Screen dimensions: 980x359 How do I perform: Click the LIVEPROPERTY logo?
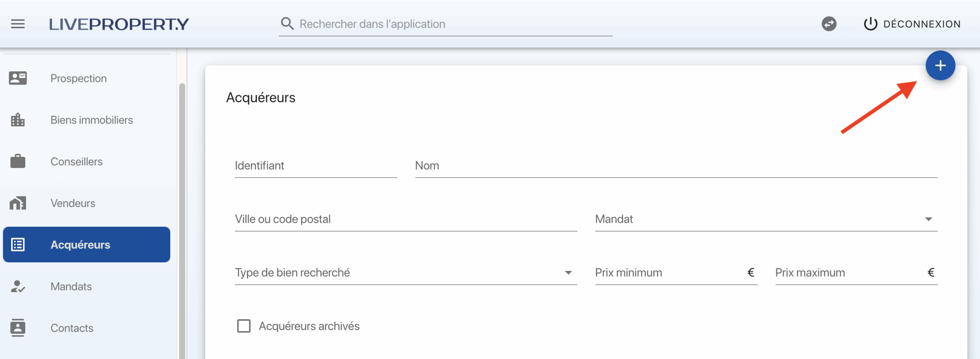click(119, 24)
